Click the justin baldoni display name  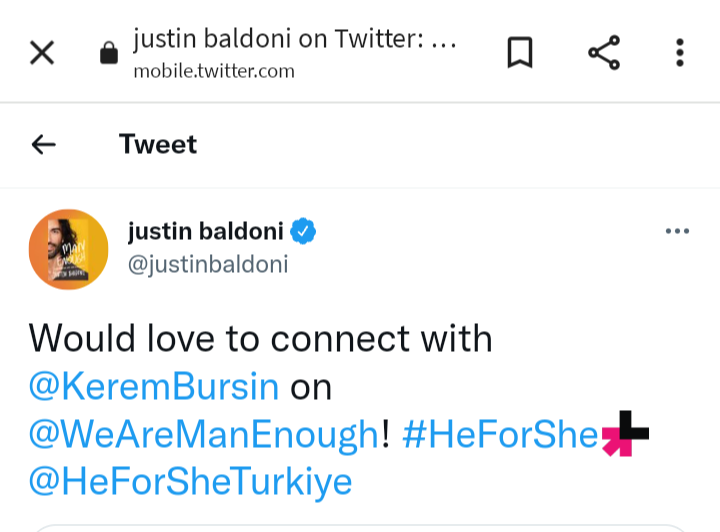(206, 233)
